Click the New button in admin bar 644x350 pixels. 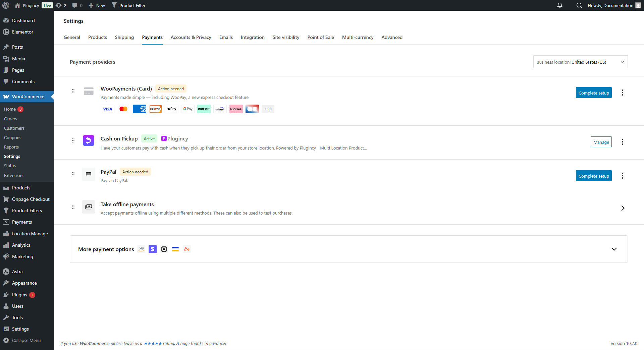point(97,5)
